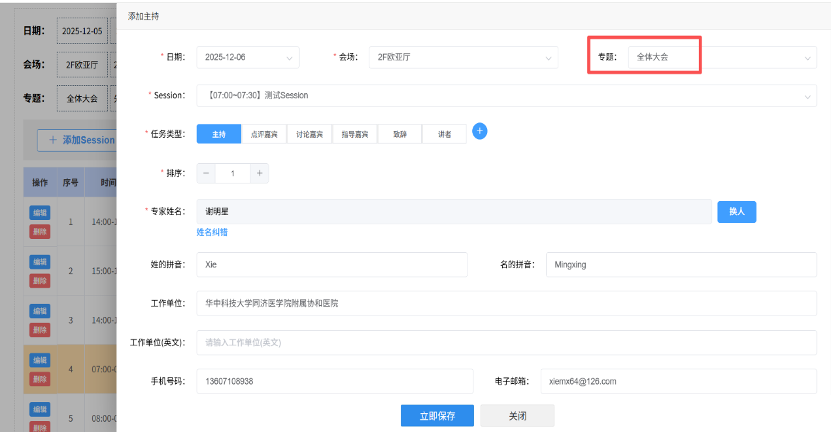Click the 工作单位(英文) input field
832x432 pixels.
505,342
